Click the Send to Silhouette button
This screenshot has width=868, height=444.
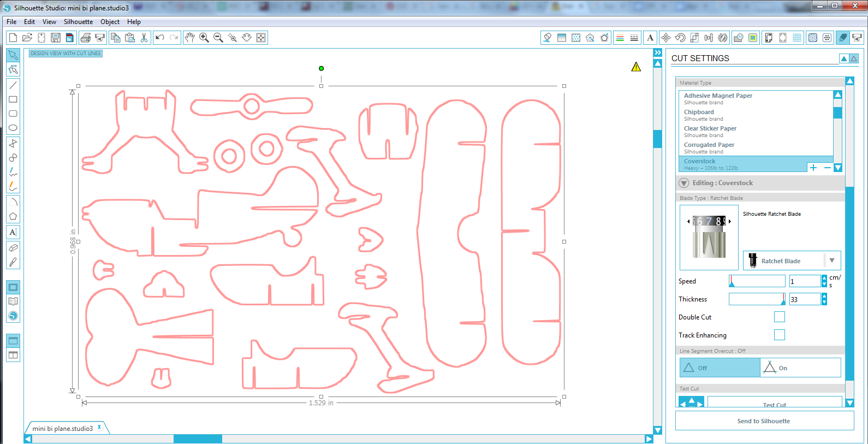coord(764,421)
